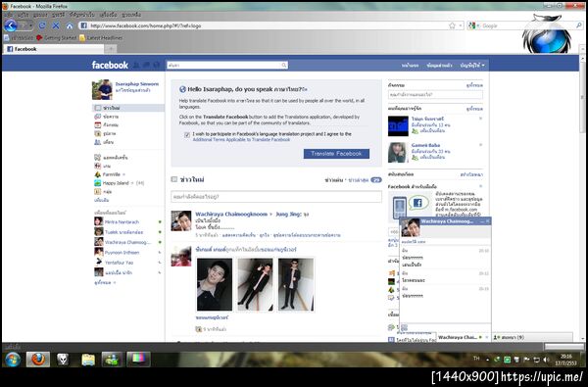This screenshot has width=588, height=387.
Task: Open the TV test-pattern app on taskbar
Action: point(138,360)
